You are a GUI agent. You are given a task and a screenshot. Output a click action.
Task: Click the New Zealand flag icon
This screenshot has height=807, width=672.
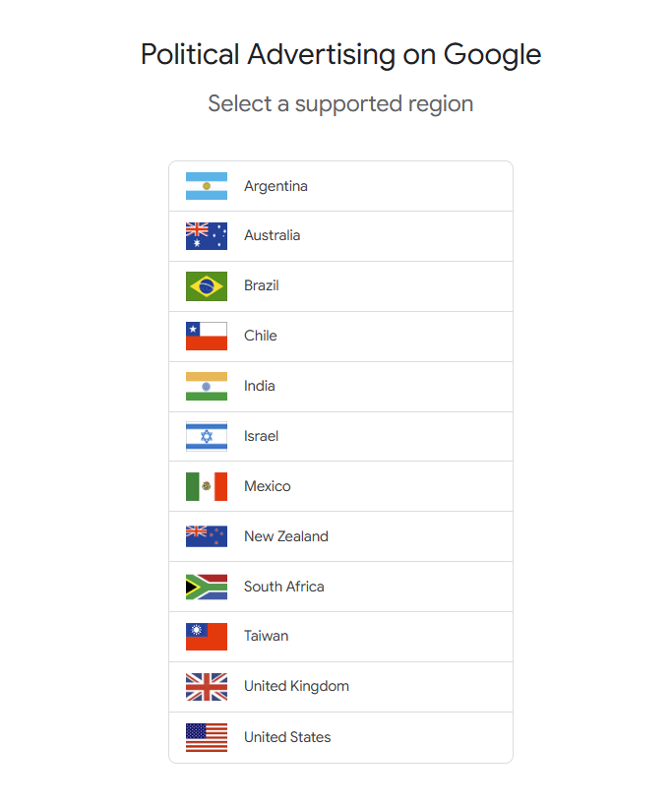tap(207, 536)
